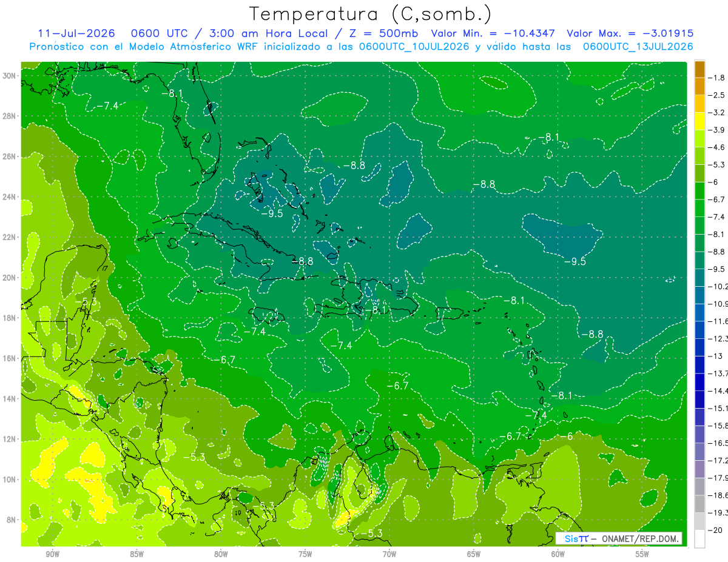Click initialization time '0600UTC_10JUL2026'
The width and height of the screenshot is (728, 562).
click(x=414, y=46)
